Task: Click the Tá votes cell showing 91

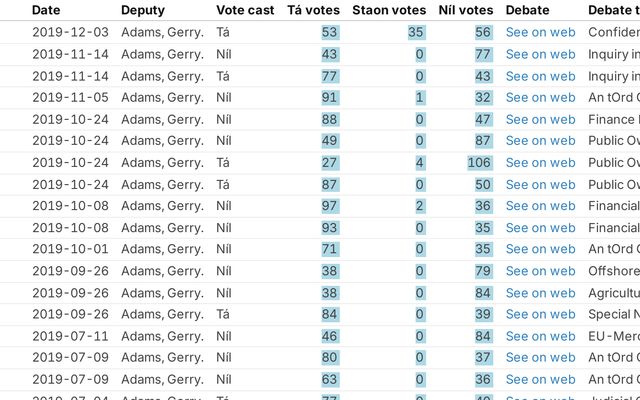Action: [330, 98]
